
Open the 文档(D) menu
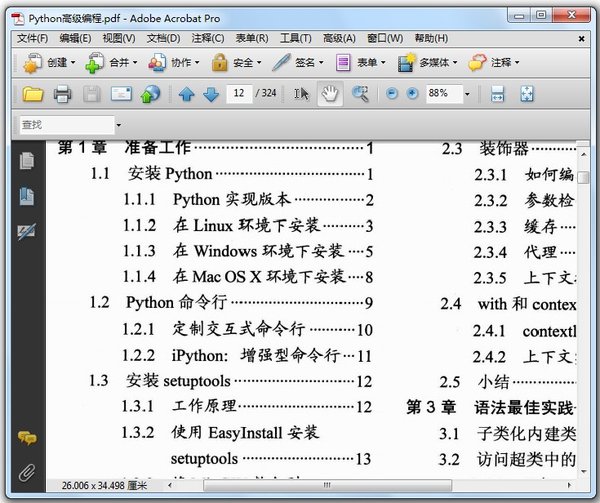coord(163,38)
